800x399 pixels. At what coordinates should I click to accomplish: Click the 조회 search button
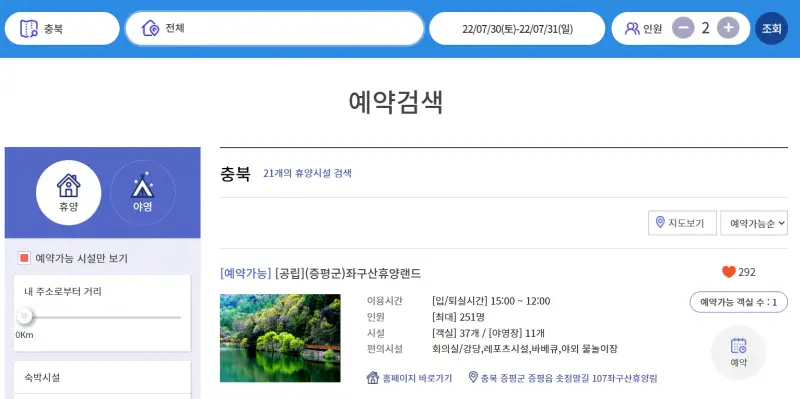(x=771, y=29)
